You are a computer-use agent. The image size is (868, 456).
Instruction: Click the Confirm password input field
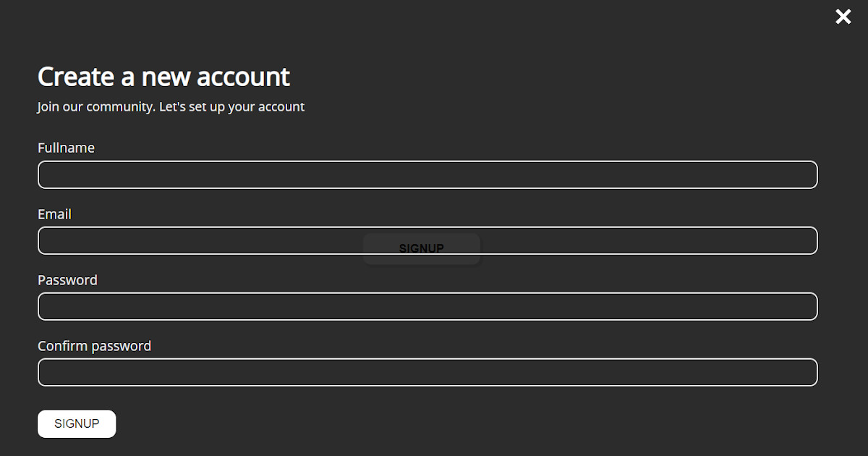(x=427, y=372)
